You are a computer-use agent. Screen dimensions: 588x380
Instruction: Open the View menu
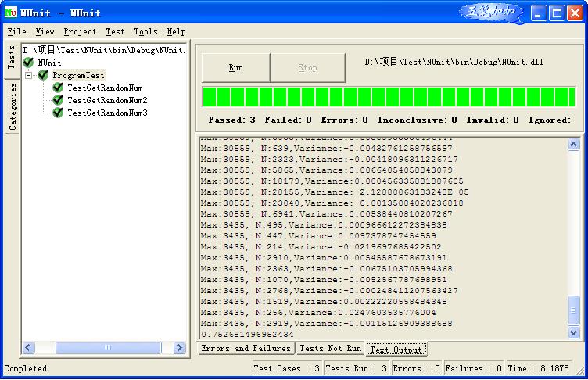coord(45,32)
